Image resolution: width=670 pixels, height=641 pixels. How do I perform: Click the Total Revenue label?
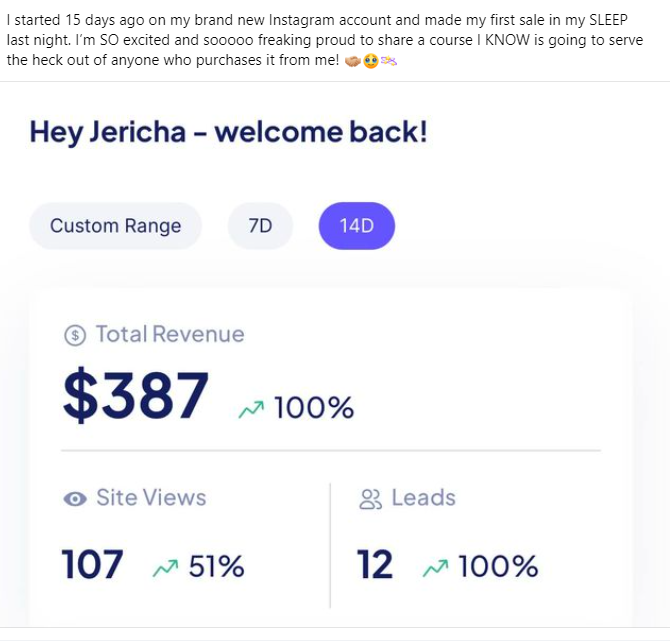[x=170, y=334]
